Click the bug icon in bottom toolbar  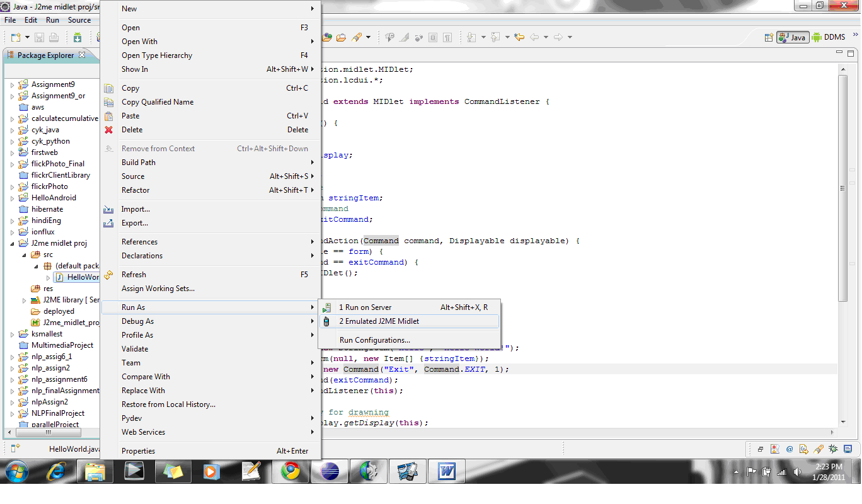833,449
